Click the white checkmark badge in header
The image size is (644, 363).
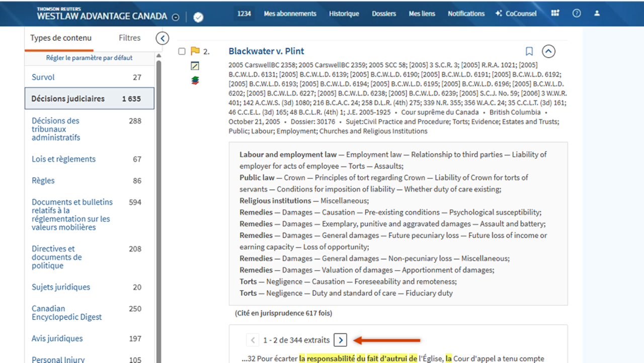pos(198,18)
